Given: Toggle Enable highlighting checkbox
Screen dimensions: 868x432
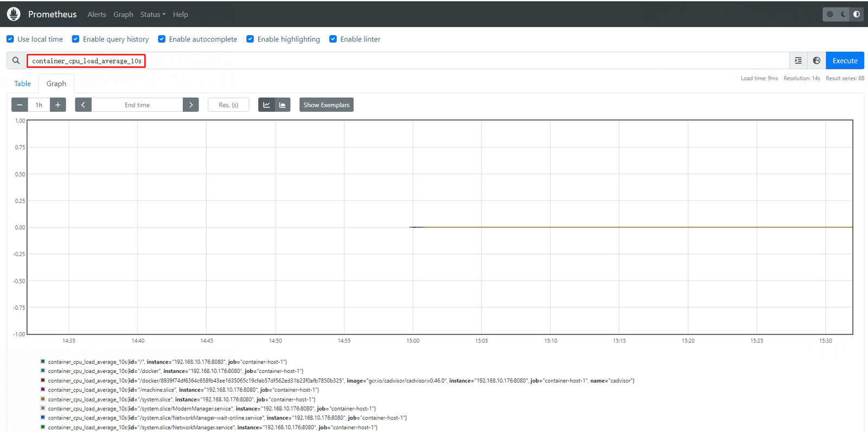Looking at the screenshot, I should click(250, 39).
